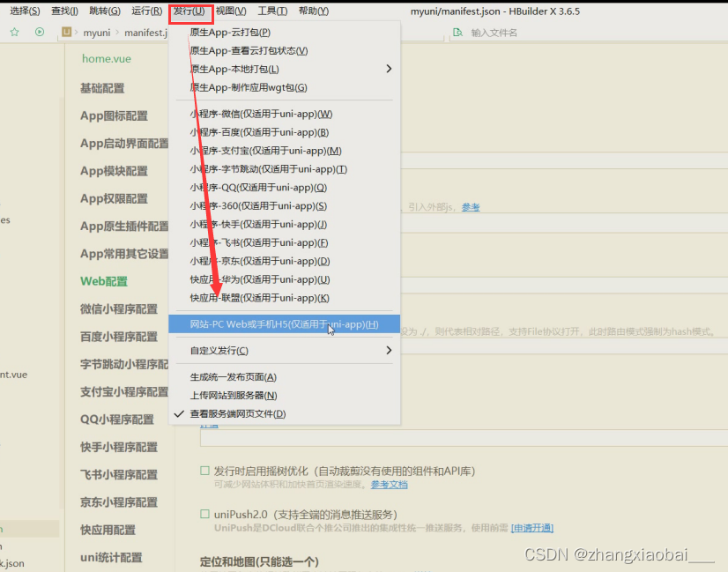The image size is (728, 572).
Task: Toggle the 查看服务端网页文件(D) checkmark item
Action: [284, 413]
